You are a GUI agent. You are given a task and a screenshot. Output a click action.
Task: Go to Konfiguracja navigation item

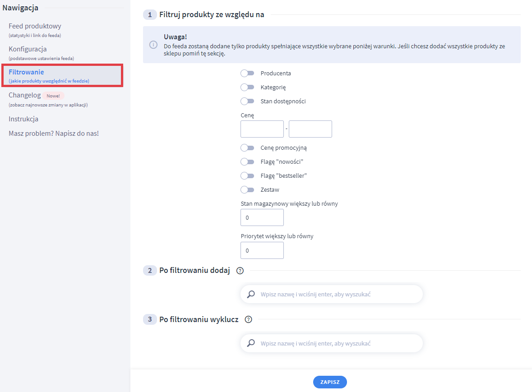coord(28,49)
